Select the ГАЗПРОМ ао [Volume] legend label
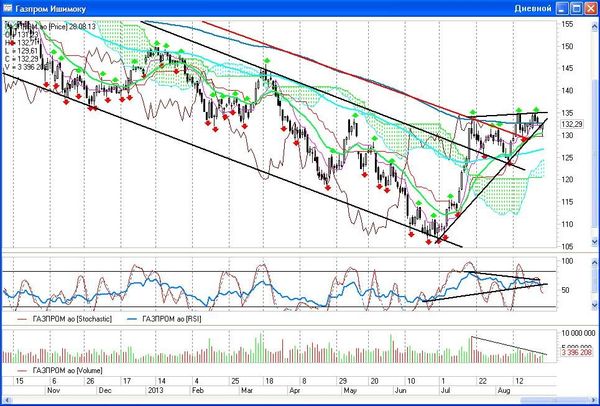Screen dimensions: 600x406 [68, 370]
